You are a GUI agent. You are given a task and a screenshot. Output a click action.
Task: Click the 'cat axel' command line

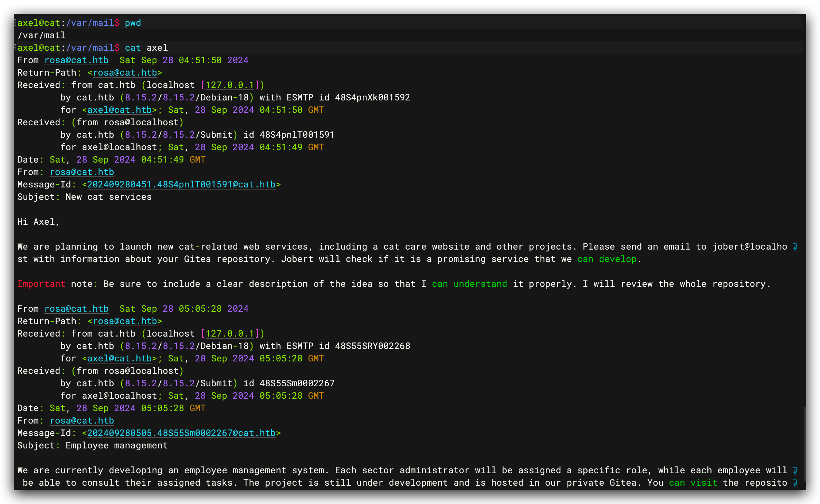(x=146, y=48)
